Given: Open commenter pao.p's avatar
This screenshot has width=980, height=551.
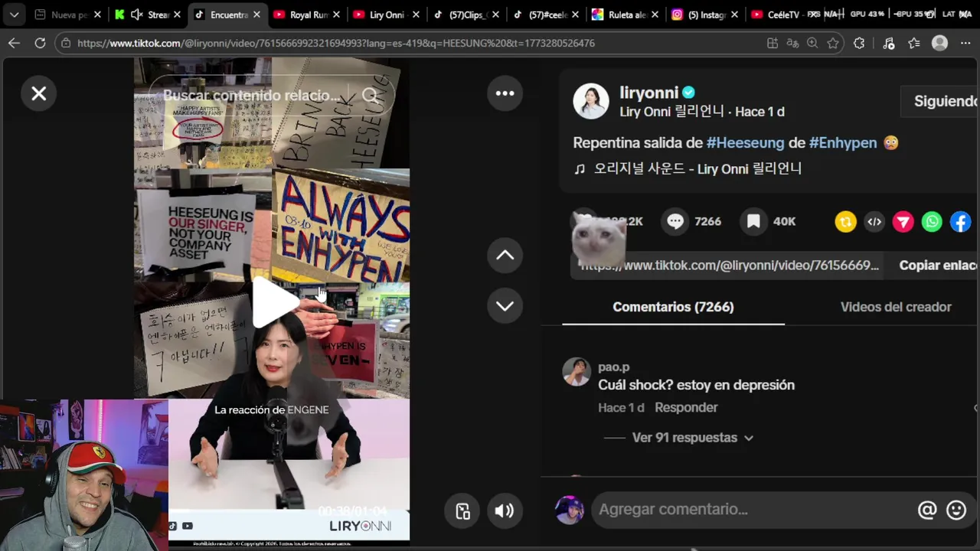Looking at the screenshot, I should (x=577, y=372).
